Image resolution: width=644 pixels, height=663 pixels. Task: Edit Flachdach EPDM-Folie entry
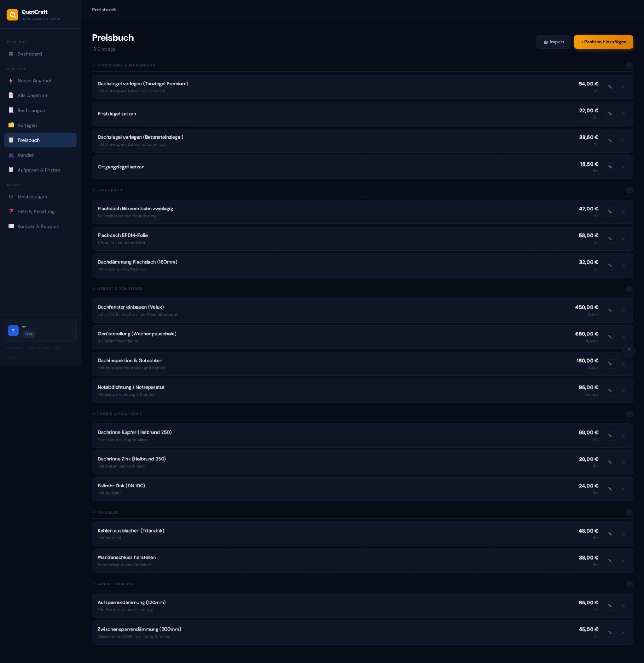click(610, 238)
